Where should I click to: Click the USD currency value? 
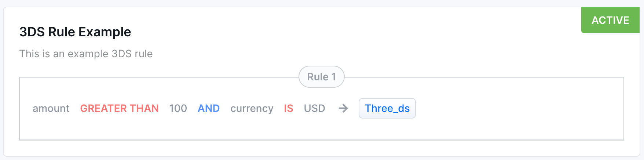pos(314,108)
